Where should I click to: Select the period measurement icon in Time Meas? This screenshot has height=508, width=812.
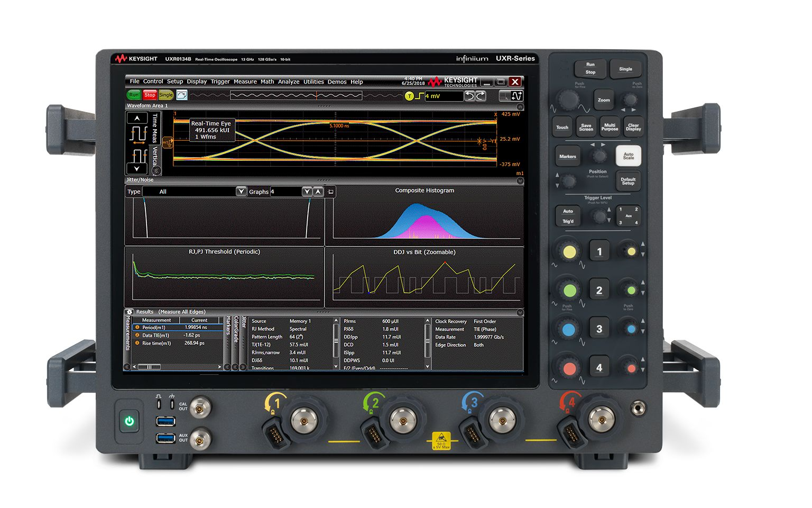point(138,133)
